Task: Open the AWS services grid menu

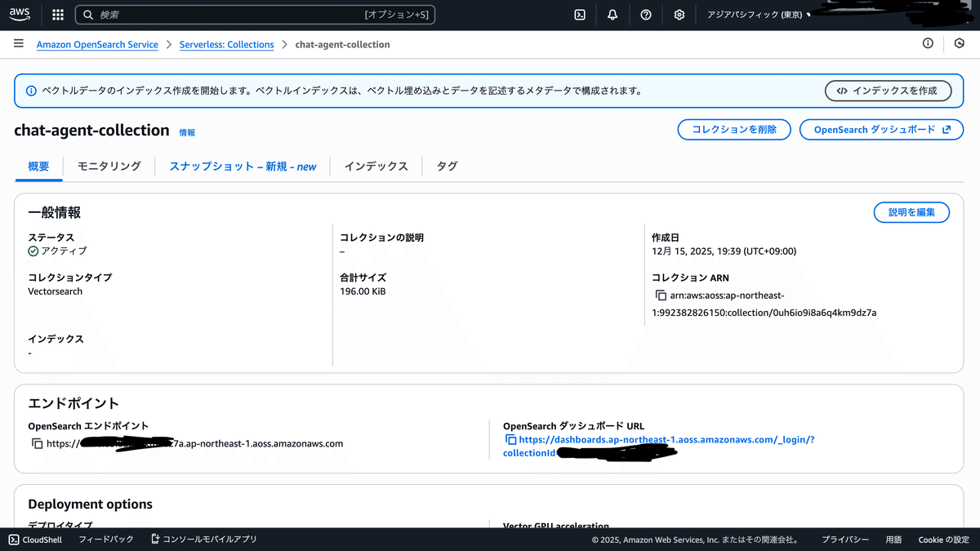Action: point(56,14)
